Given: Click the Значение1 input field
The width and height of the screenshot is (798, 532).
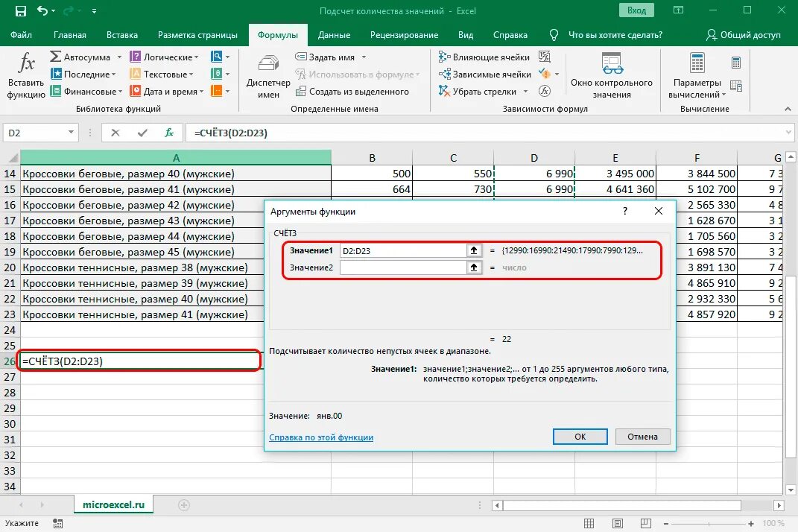Looking at the screenshot, I should coord(403,250).
